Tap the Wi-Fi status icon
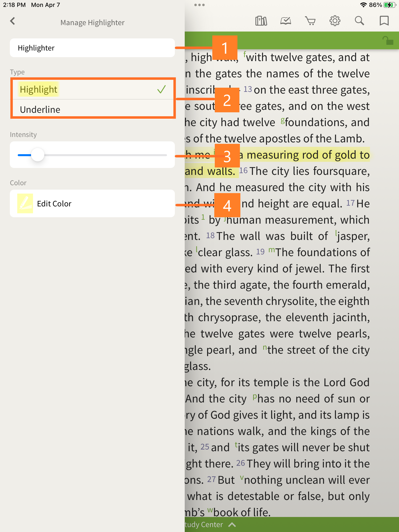This screenshot has height=532, width=399. 363,5
